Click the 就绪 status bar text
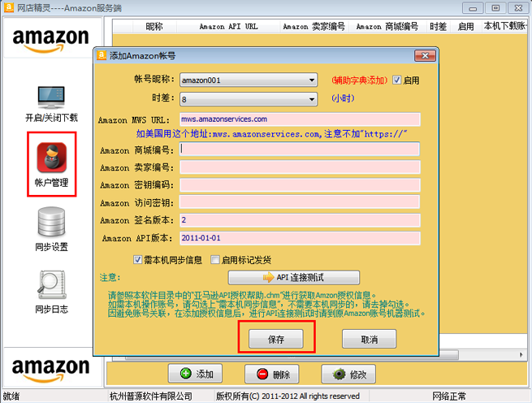This screenshot has width=532, height=403. [11, 396]
